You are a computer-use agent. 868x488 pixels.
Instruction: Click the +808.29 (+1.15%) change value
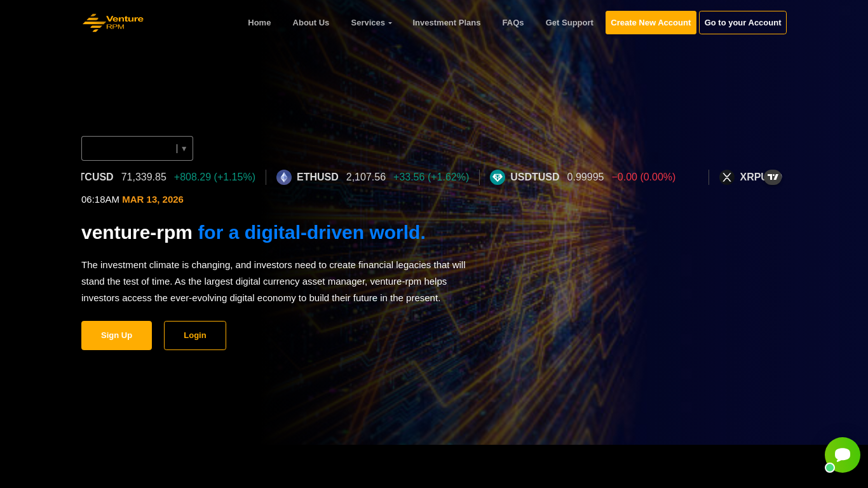[215, 177]
